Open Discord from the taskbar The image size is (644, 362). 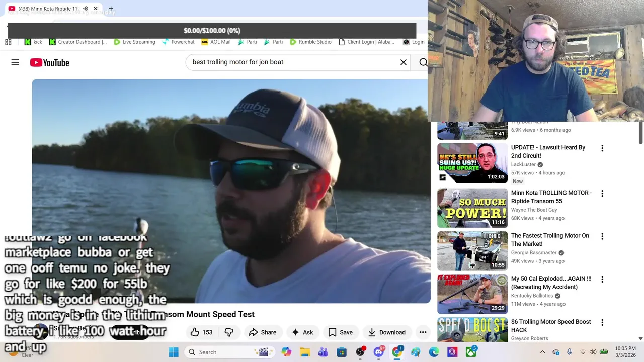(379, 352)
